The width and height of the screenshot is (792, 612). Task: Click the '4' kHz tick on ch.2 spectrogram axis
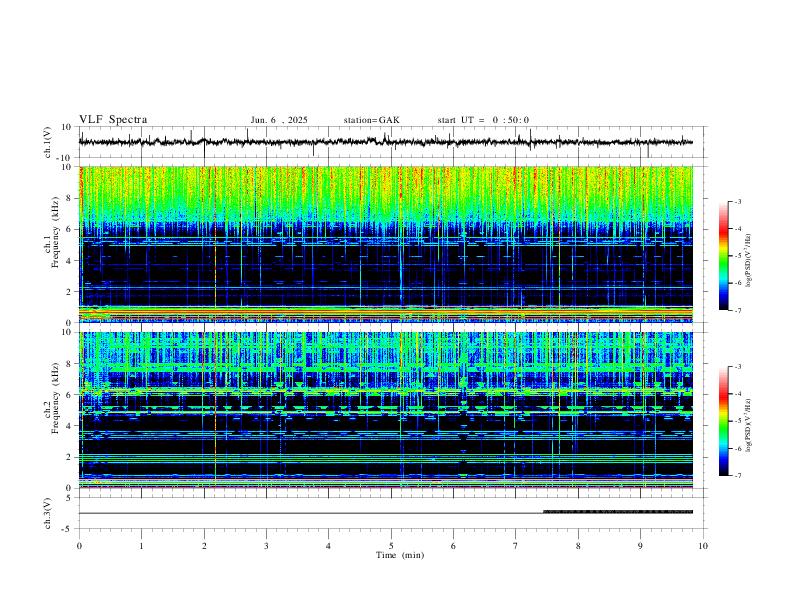69,426
